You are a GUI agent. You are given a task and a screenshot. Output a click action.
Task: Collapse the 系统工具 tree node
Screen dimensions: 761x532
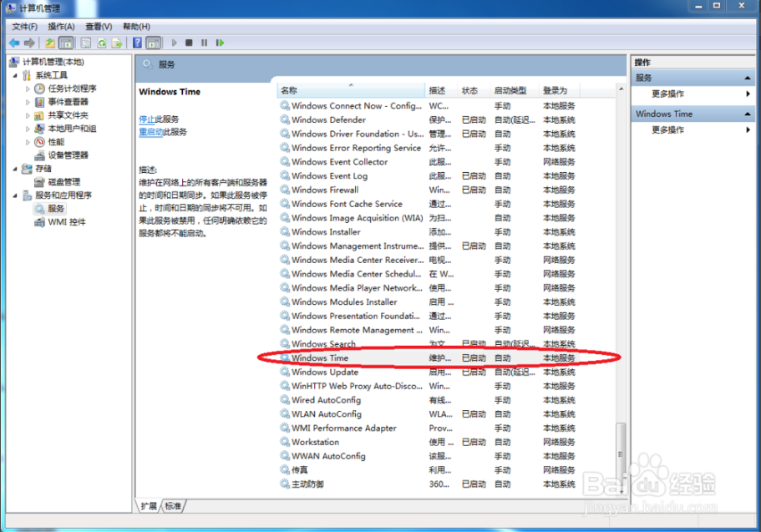point(15,76)
